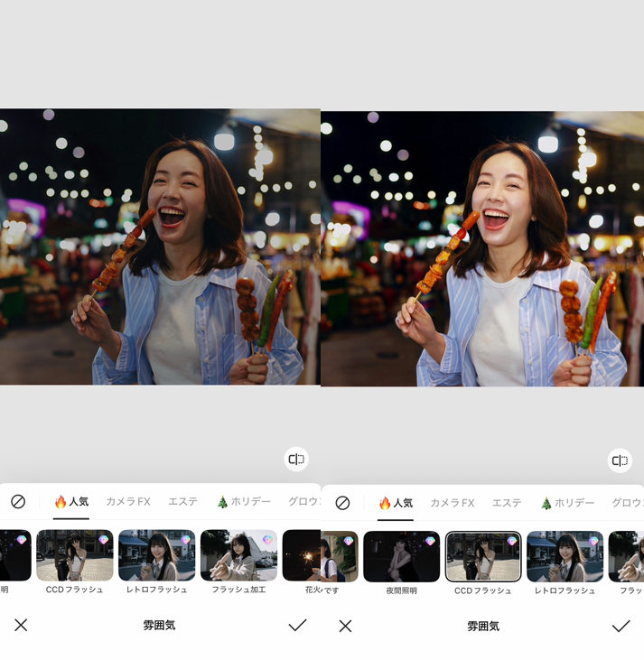Choose the CCDフラッシュ filter on the left screen

pos(75,555)
